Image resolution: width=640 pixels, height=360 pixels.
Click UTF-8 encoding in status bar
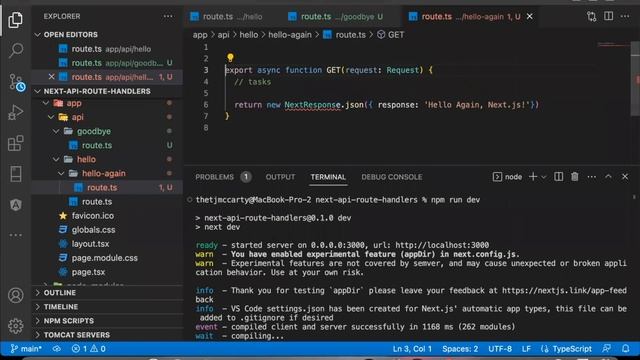[x=500, y=349]
